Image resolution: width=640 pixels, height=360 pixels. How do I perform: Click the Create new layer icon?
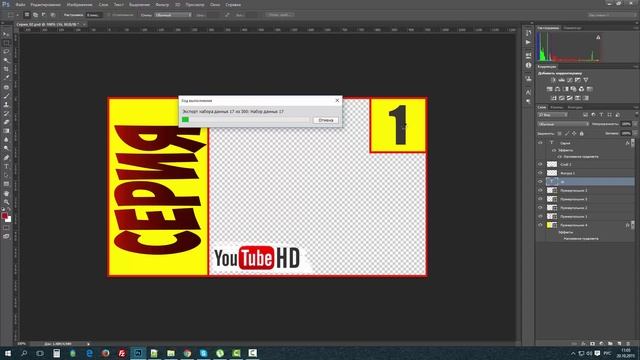(619, 344)
